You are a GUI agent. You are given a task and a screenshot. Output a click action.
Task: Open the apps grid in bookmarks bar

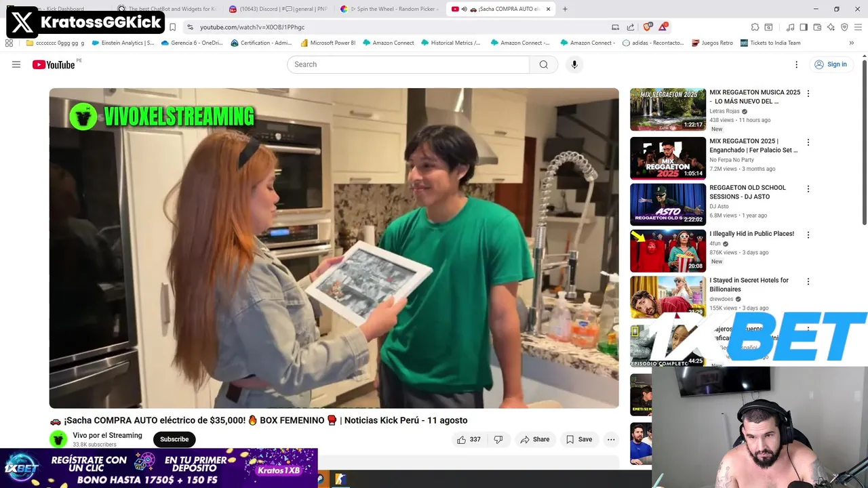(9, 43)
